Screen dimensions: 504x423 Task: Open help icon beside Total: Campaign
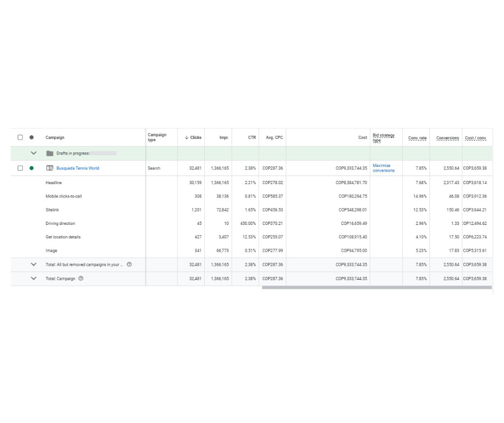click(81, 279)
